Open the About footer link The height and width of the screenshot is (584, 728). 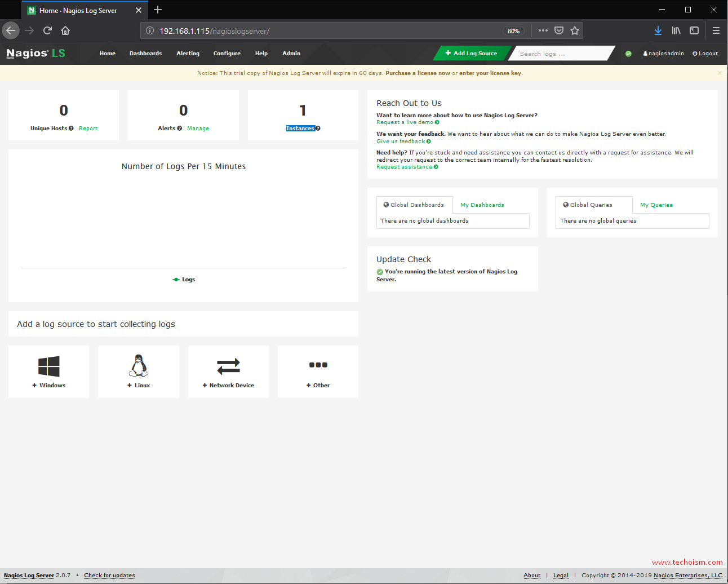pyautogui.click(x=532, y=576)
